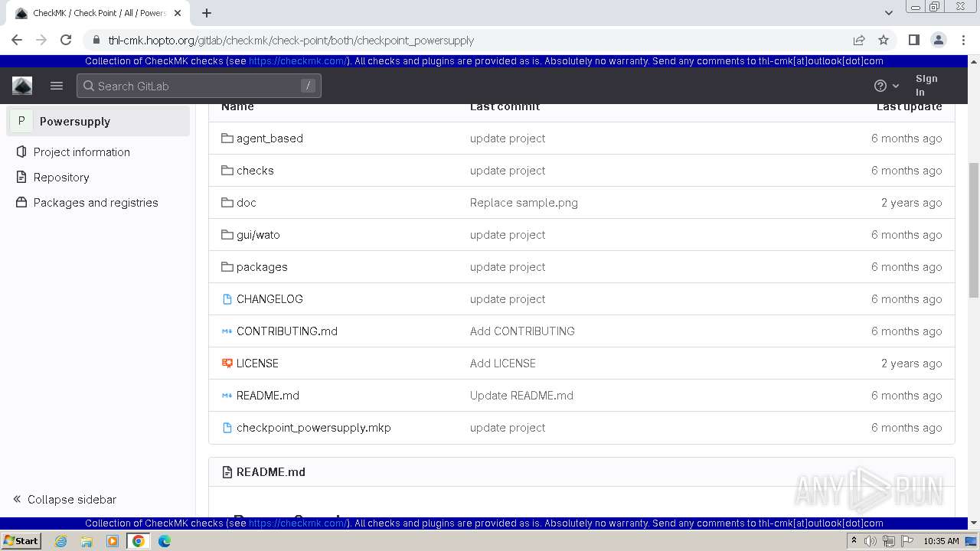
Task: Select the CheckMK / Check Point tab
Action: 98,13
